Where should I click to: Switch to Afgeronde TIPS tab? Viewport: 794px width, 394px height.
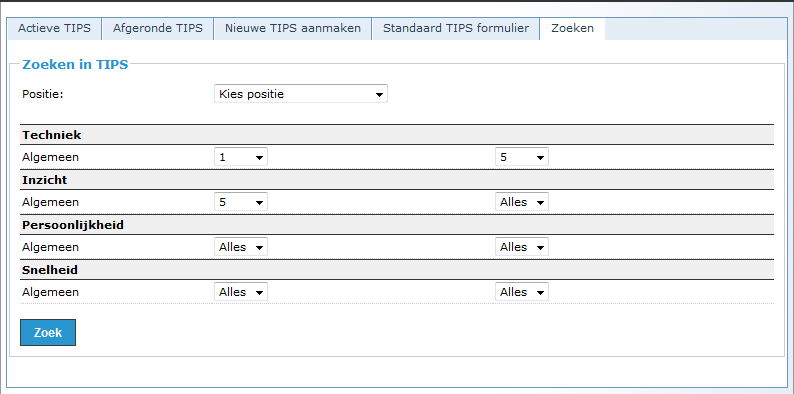pos(157,28)
